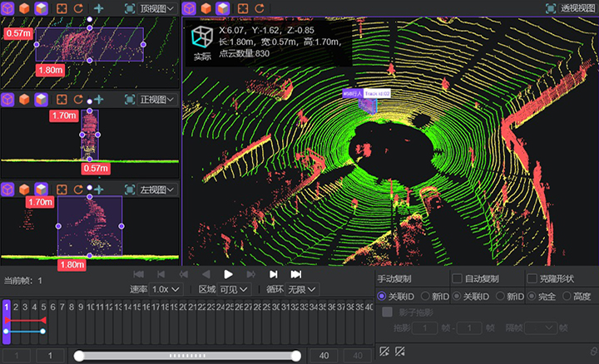Viewport: 599px width, 364px height.
Task: Enable the 自动复制 checkbox
Action: click(457, 278)
